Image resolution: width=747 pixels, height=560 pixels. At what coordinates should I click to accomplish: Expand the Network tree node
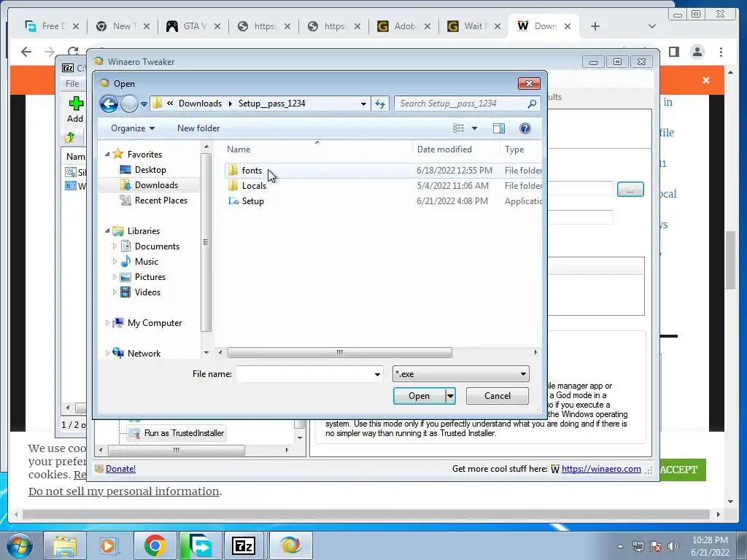pos(107,354)
